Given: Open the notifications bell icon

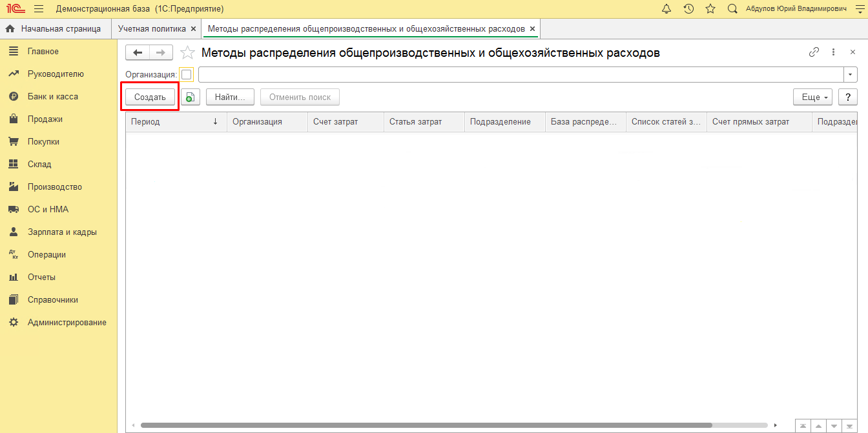Looking at the screenshot, I should point(666,9).
